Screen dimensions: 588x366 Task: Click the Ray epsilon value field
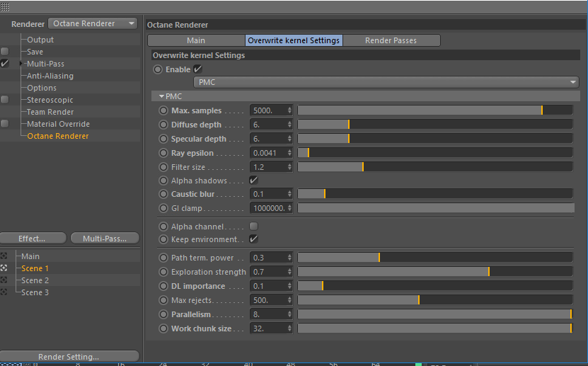(268, 153)
